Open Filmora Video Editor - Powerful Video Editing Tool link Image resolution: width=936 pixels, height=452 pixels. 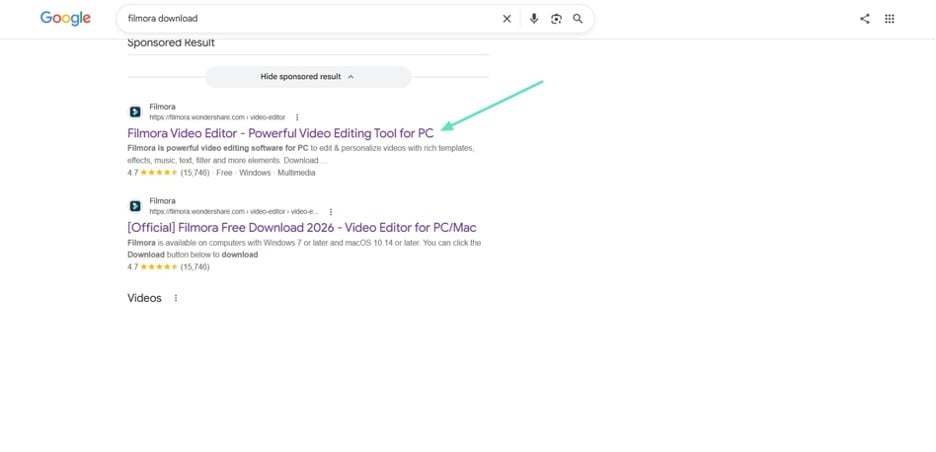coord(281,133)
